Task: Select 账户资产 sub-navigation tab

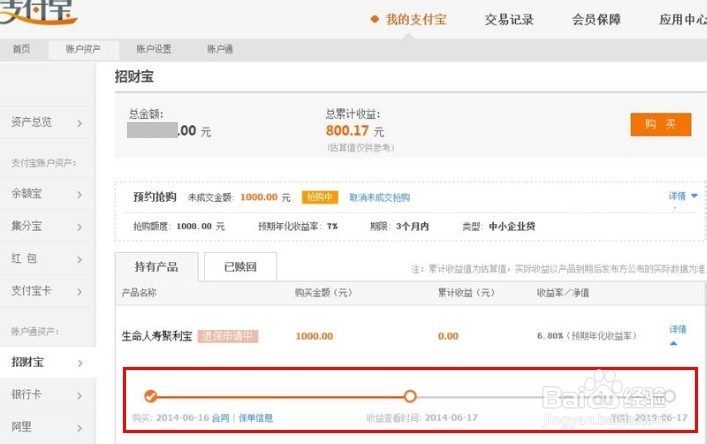Action: (83, 49)
